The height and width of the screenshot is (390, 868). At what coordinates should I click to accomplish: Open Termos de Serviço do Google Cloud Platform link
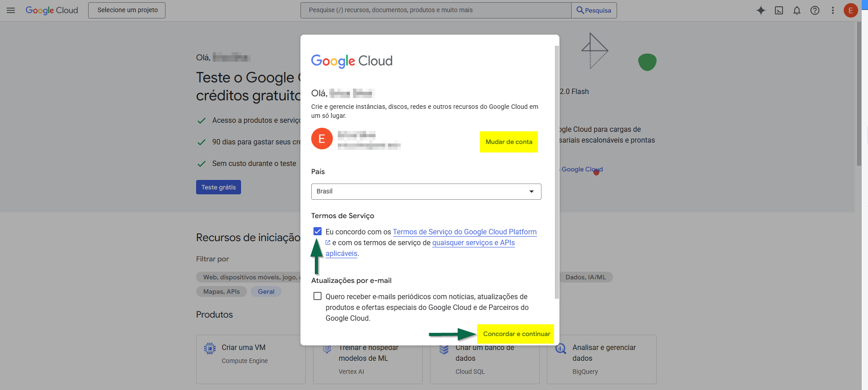pos(465,232)
